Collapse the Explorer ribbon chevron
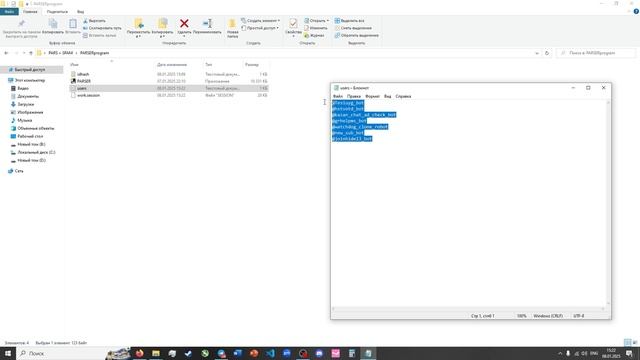This screenshot has height=360, width=640. [x=629, y=11]
